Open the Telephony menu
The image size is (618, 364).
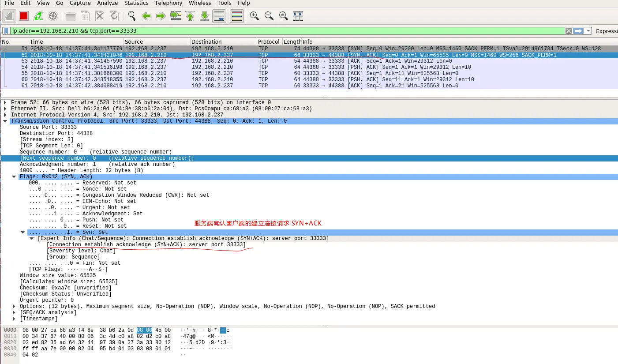pyautogui.click(x=169, y=3)
